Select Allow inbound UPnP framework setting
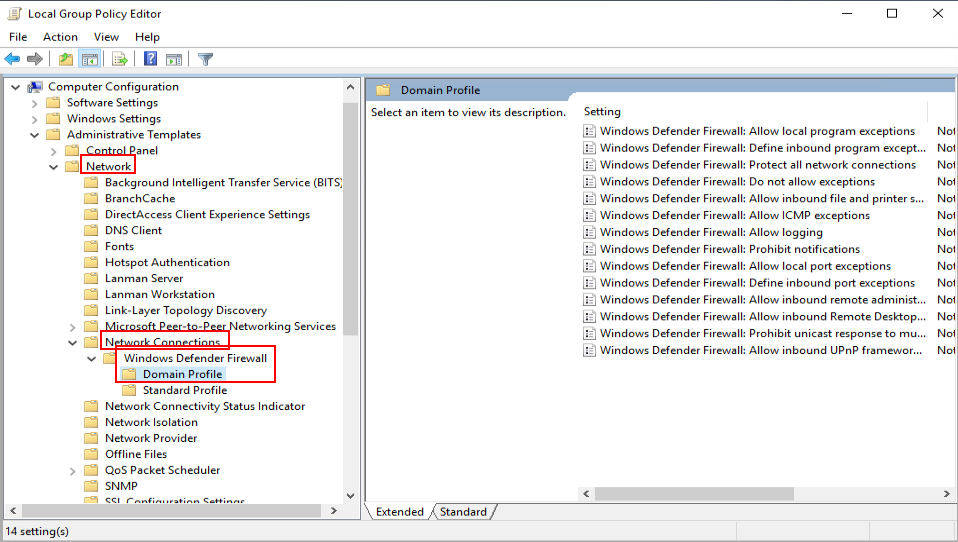The width and height of the screenshot is (958, 542). (x=761, y=350)
